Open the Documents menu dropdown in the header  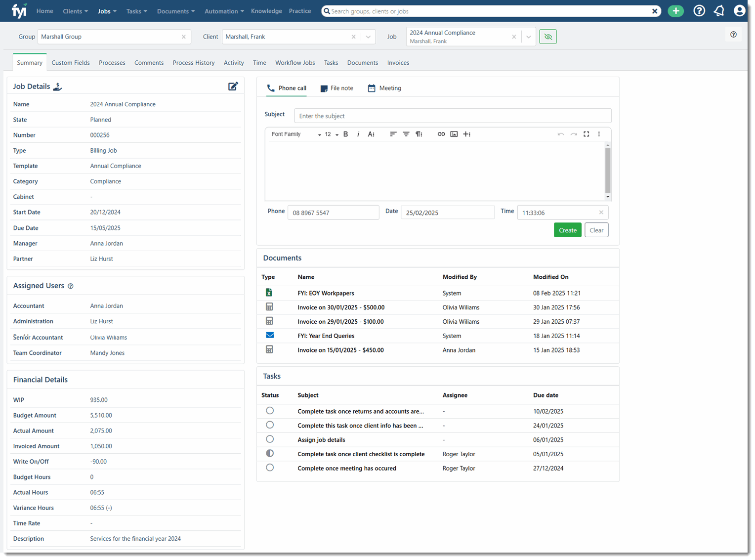point(176,11)
